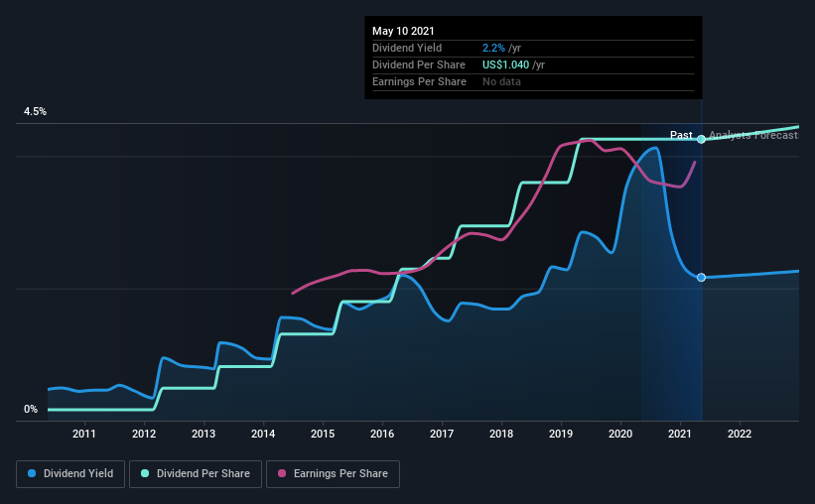Click the 2016 x-axis year label
815x504 pixels.
(382, 434)
